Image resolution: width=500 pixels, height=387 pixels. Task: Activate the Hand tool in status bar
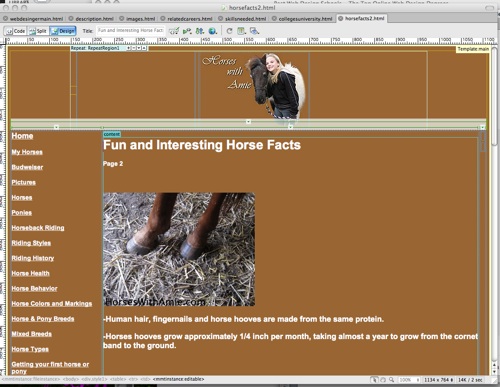383,380
